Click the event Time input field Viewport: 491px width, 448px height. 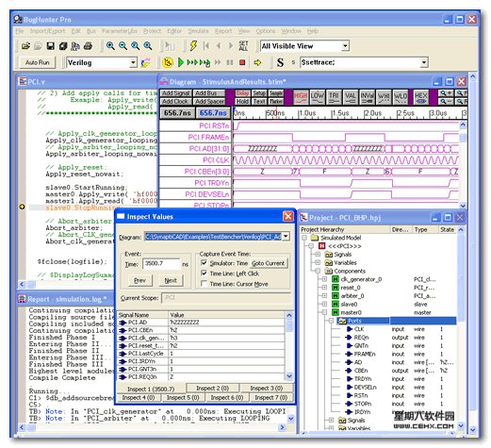161,263
